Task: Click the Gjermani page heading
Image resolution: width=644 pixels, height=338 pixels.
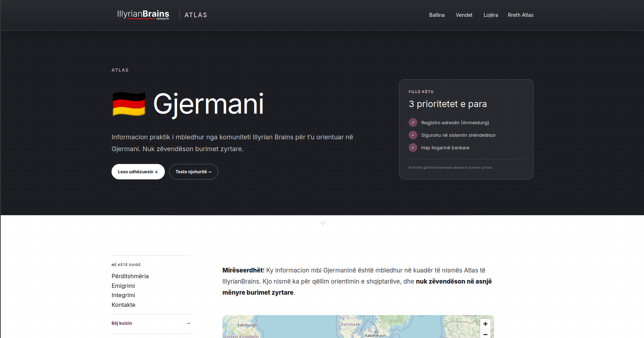Action: click(208, 104)
